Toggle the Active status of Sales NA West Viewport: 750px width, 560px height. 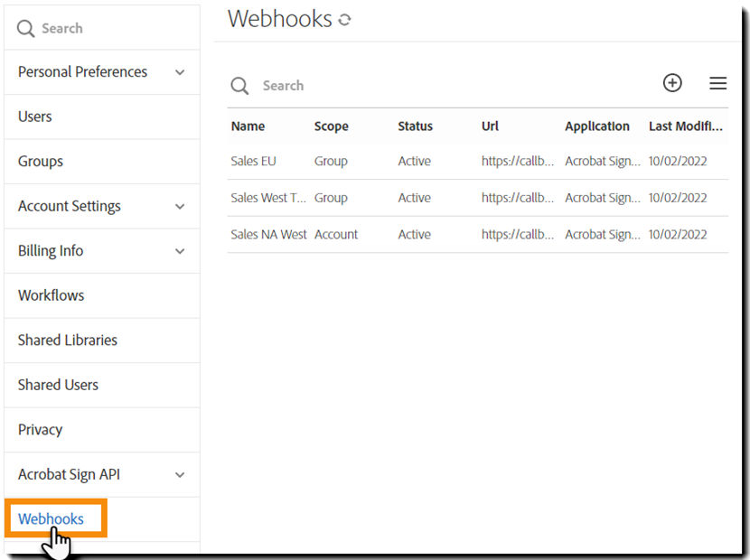pos(414,234)
